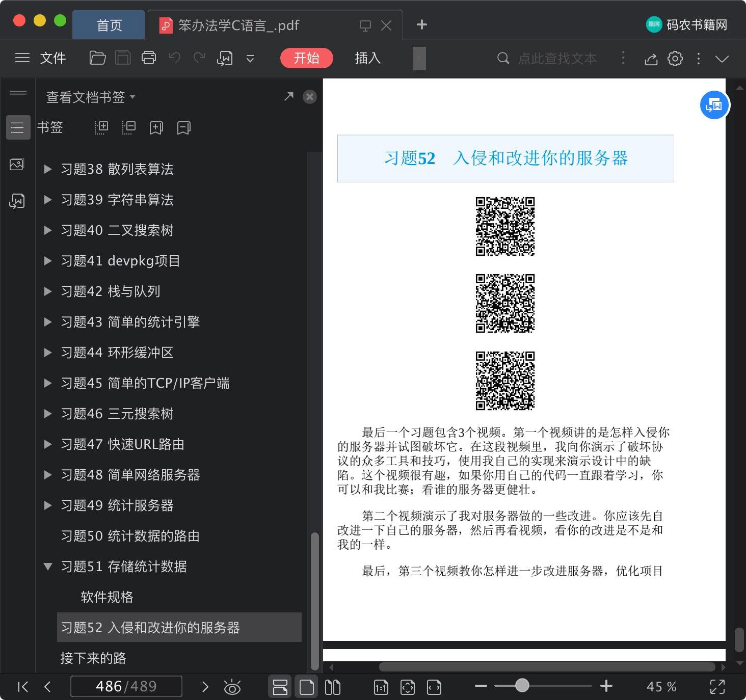This screenshot has height=700, width=746.
Task: Open the settings gear icon
Action: pos(675,59)
